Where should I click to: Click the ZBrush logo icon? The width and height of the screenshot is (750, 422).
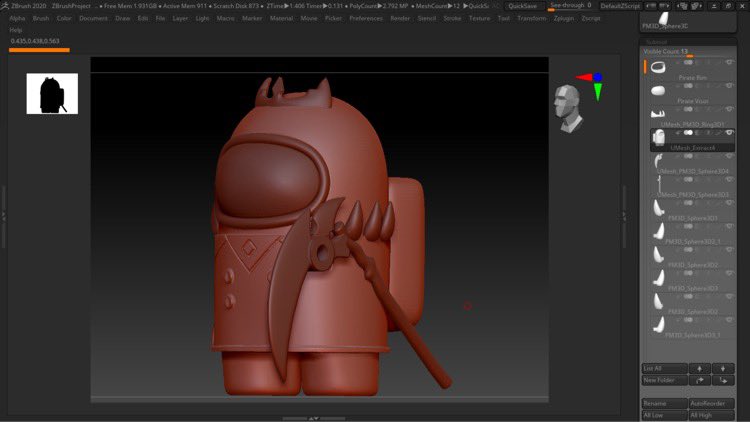point(5,6)
